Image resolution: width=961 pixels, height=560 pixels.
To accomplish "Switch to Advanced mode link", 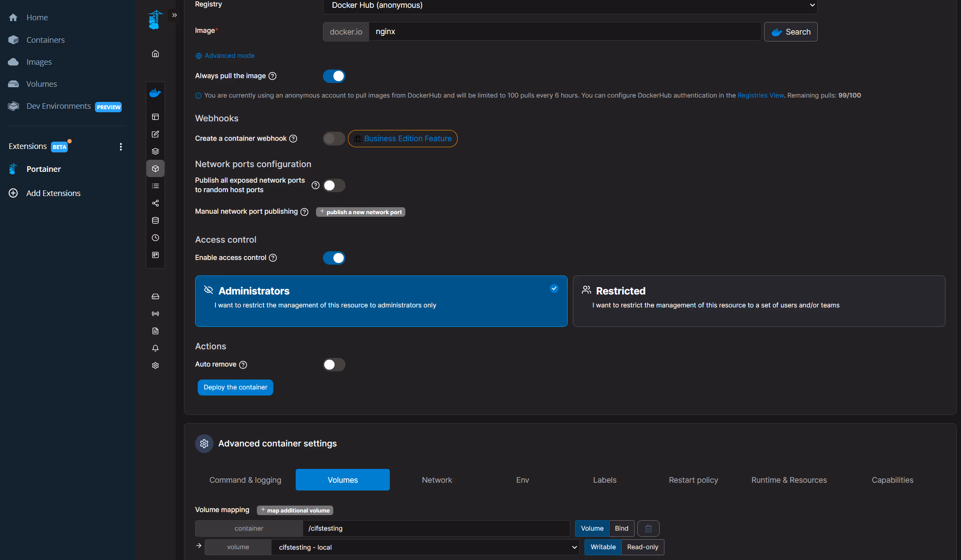I will pos(225,56).
